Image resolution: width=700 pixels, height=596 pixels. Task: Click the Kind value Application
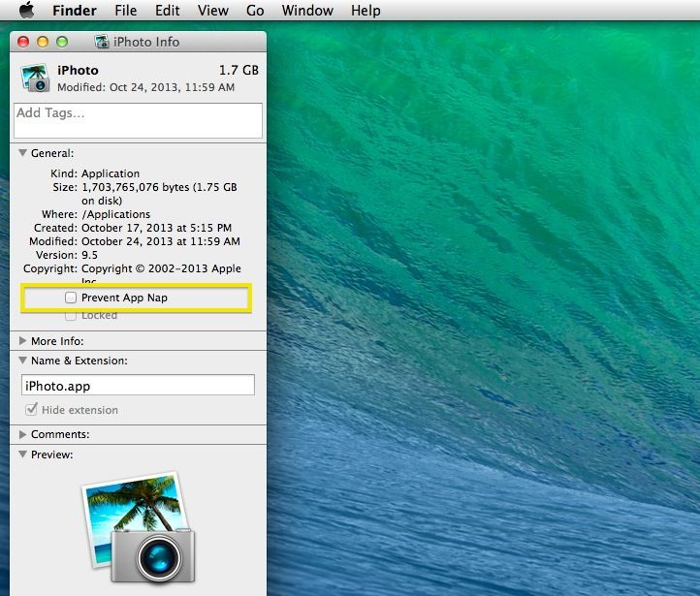click(x=111, y=173)
